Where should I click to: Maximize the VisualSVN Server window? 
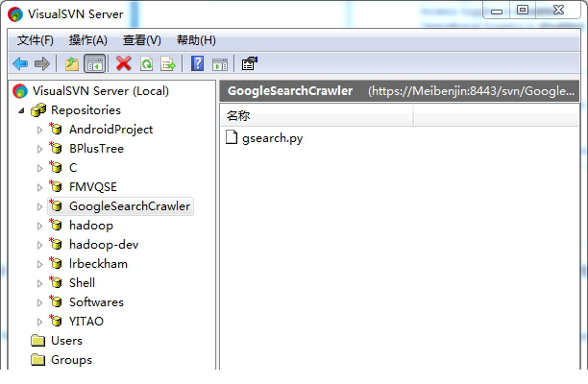[x=523, y=11]
